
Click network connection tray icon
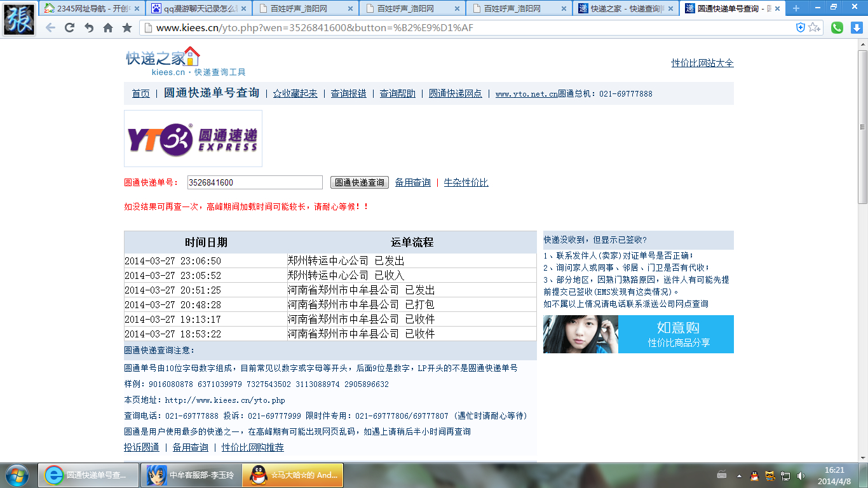pos(785,475)
